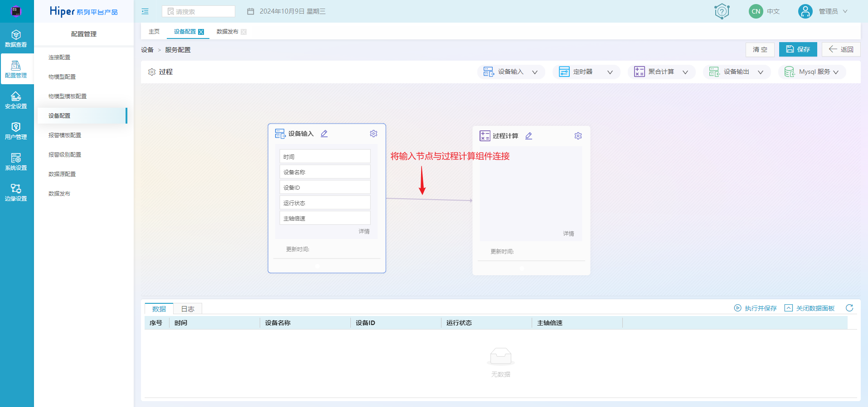Click the green CN language badge
The image size is (868, 407).
[x=756, y=11]
